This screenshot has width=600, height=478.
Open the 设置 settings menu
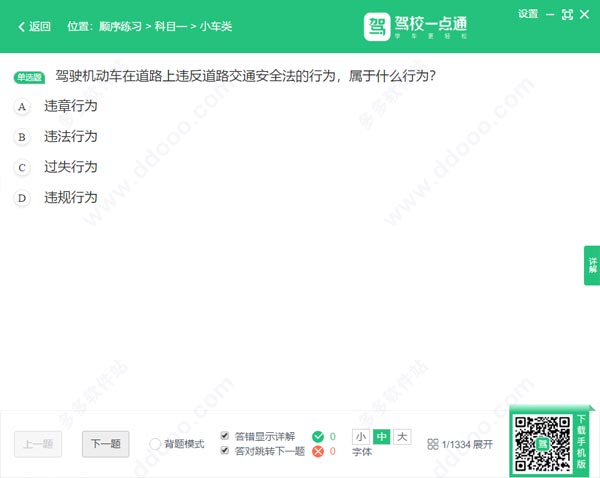528,14
